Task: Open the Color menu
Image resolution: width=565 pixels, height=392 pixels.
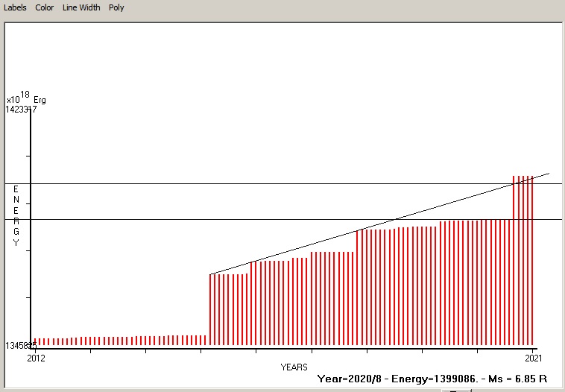Action: (x=45, y=7)
